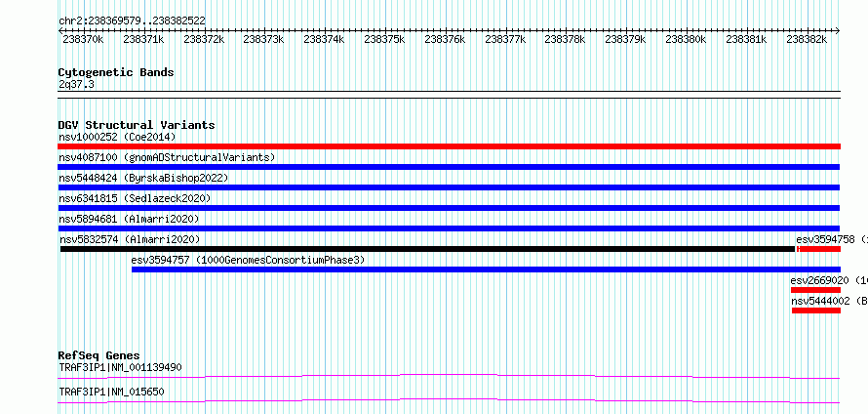Click the red esv2669020 variant bar
The image size is (868, 414).
(x=815, y=290)
